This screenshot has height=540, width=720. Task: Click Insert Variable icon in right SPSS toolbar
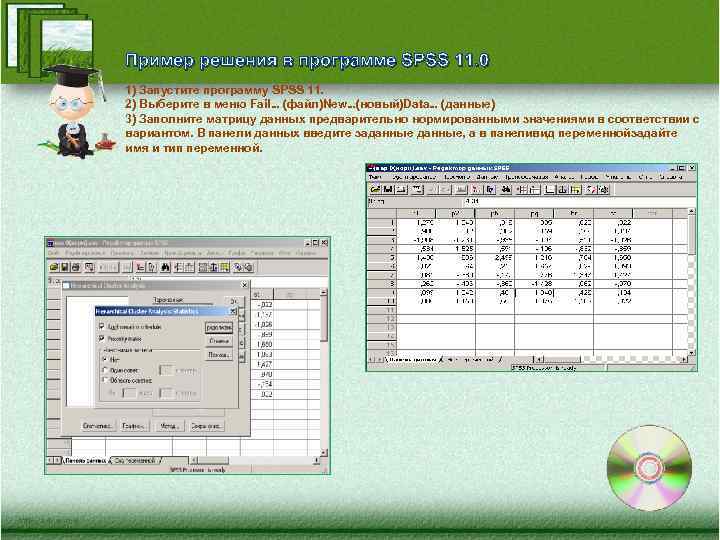[534, 189]
